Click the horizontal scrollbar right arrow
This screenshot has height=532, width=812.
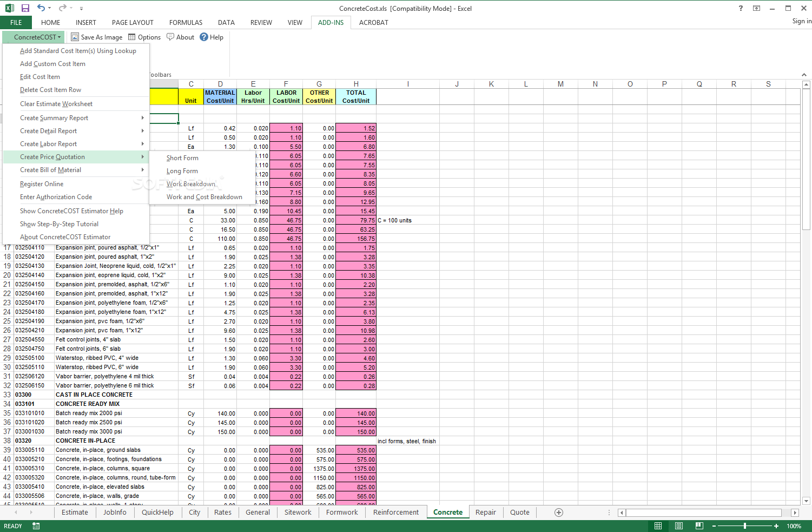point(795,513)
